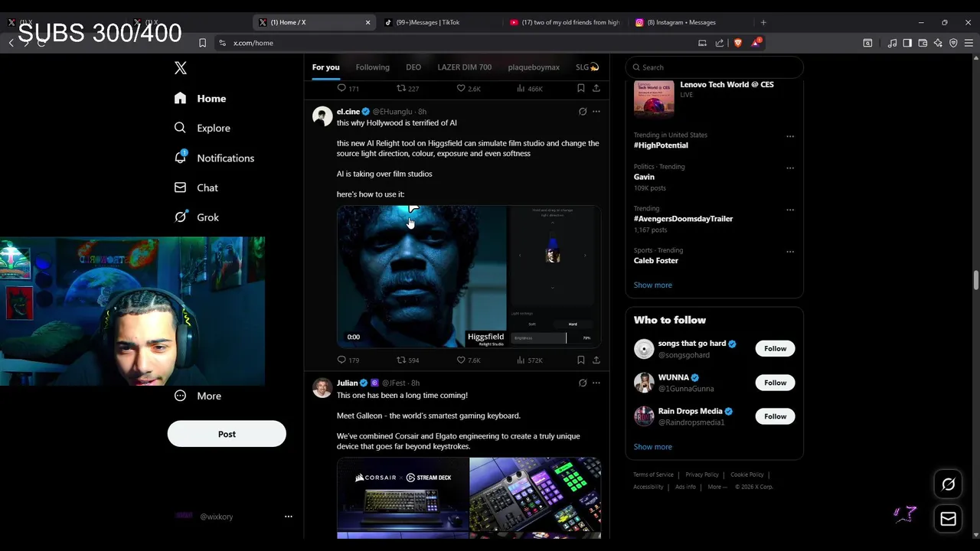Open more options on el.cine post
Viewport: 980px width, 551px height.
tap(596, 112)
